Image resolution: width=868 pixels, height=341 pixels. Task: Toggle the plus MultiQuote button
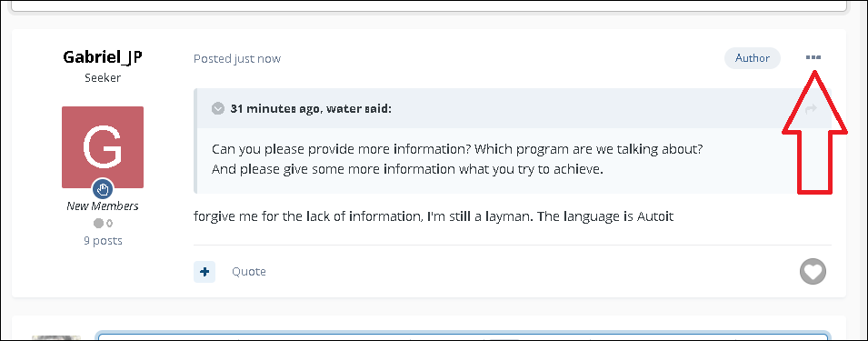point(205,272)
